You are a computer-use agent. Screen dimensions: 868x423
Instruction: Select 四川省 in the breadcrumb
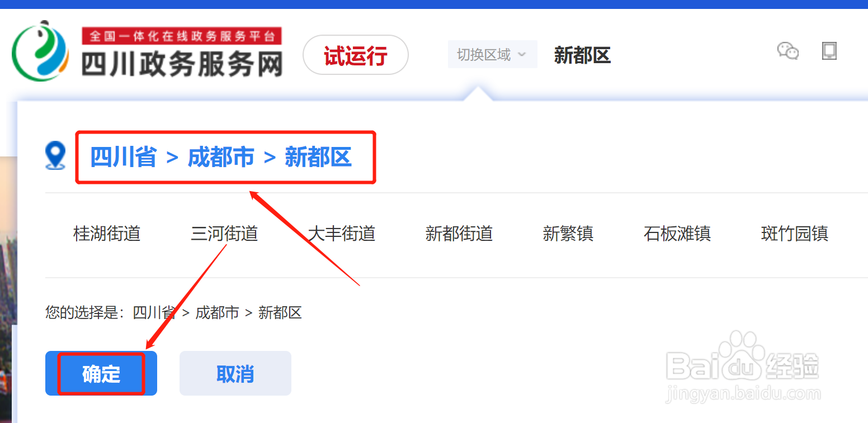124,157
